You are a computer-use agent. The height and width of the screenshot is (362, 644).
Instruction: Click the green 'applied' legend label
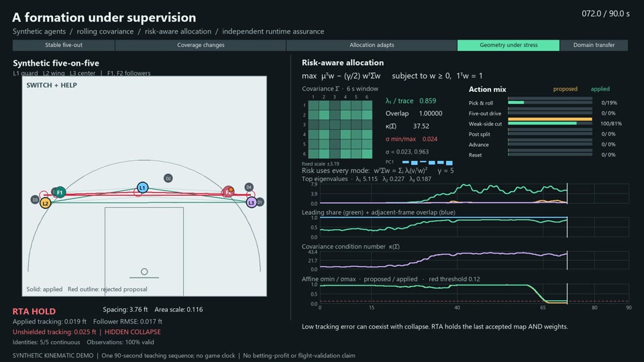[x=600, y=89]
